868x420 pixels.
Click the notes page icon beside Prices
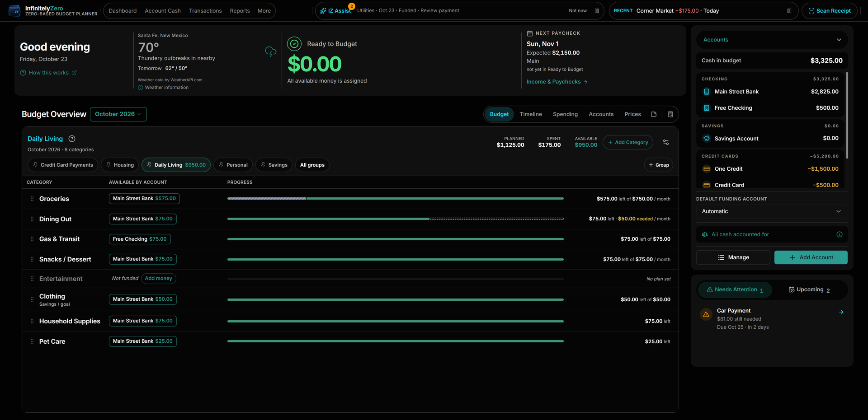click(654, 114)
